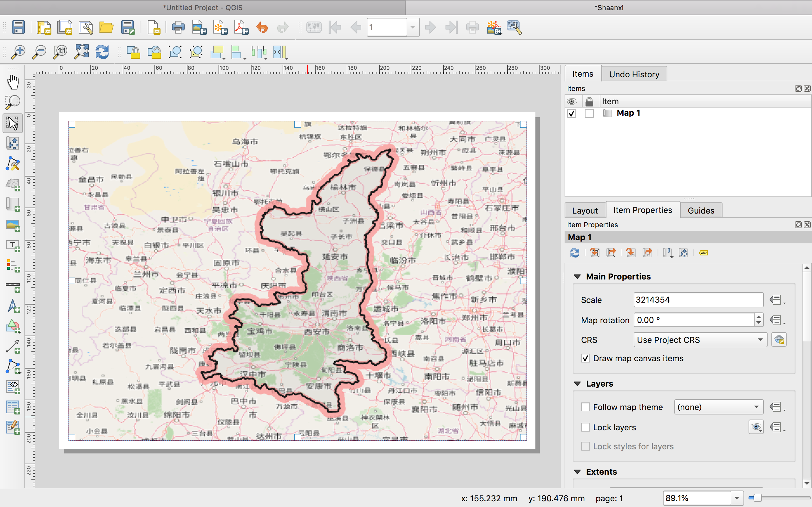Open the map theme (none) dropdown
The image size is (812, 507).
[718, 407]
